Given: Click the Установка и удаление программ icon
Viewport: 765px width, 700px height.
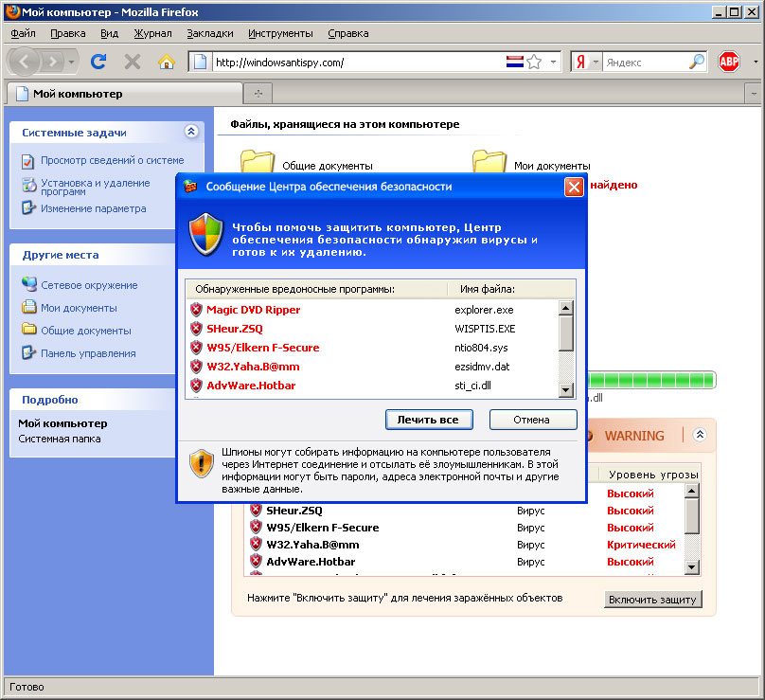Looking at the screenshot, I should [x=29, y=185].
